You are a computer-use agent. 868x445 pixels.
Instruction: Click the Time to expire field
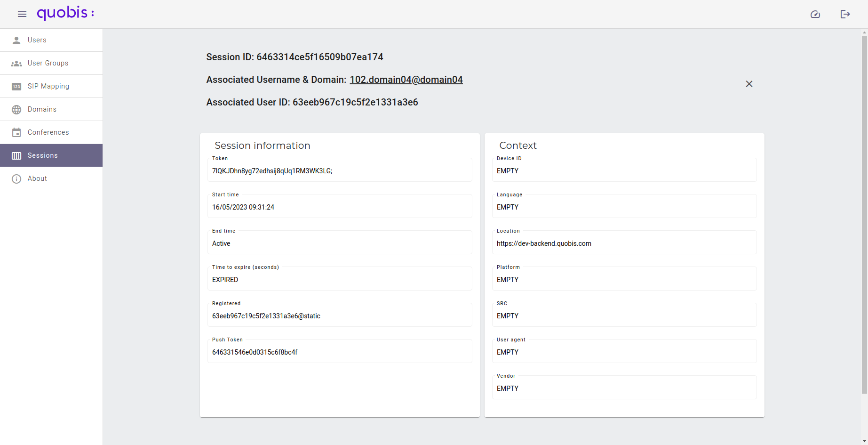(340, 279)
